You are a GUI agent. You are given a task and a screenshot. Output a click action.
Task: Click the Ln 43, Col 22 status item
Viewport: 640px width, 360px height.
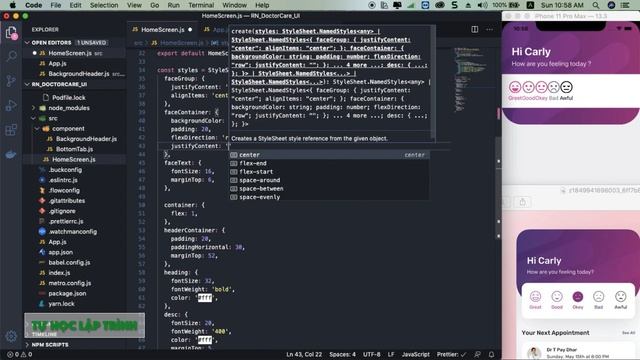click(304, 354)
